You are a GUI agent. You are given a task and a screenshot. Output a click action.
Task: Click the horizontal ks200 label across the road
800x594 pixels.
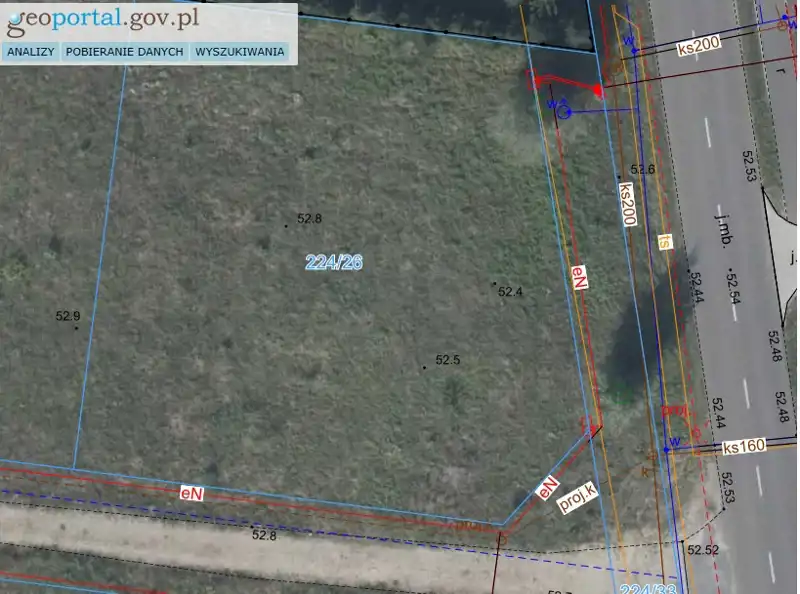699,47
